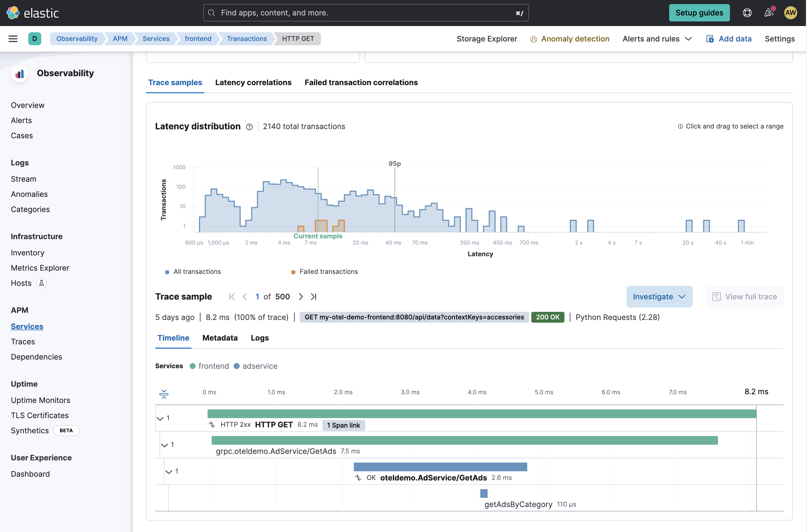Click the Services breadcrumb
The height and width of the screenshot is (532, 807).
[x=156, y=39]
